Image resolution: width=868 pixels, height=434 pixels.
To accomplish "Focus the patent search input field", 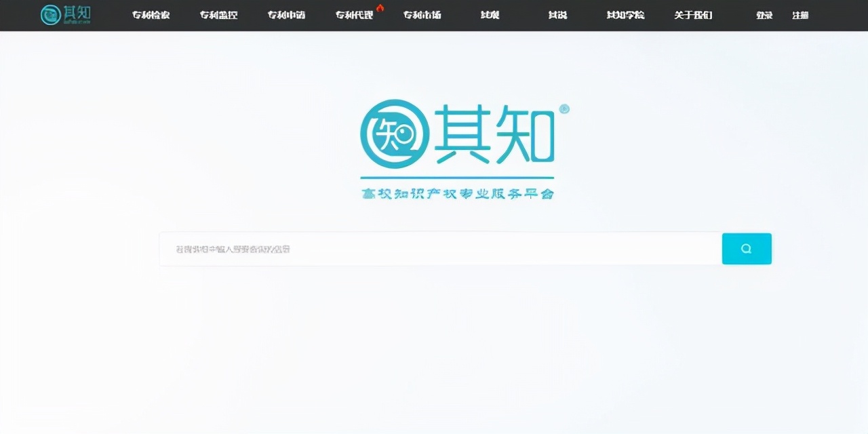I will (441, 249).
